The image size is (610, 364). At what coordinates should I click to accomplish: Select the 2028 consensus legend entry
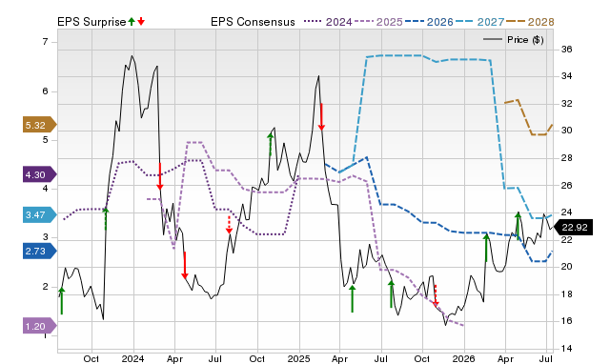pyautogui.click(x=530, y=22)
